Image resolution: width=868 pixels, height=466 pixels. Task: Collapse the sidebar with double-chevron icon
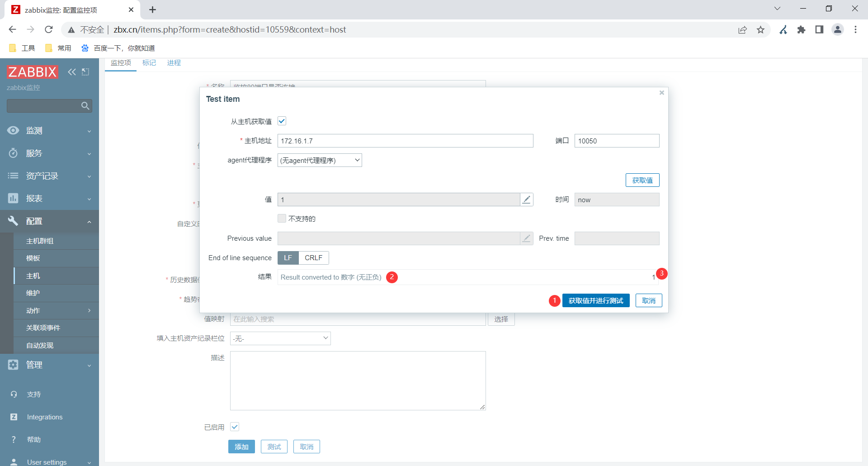pos(72,72)
